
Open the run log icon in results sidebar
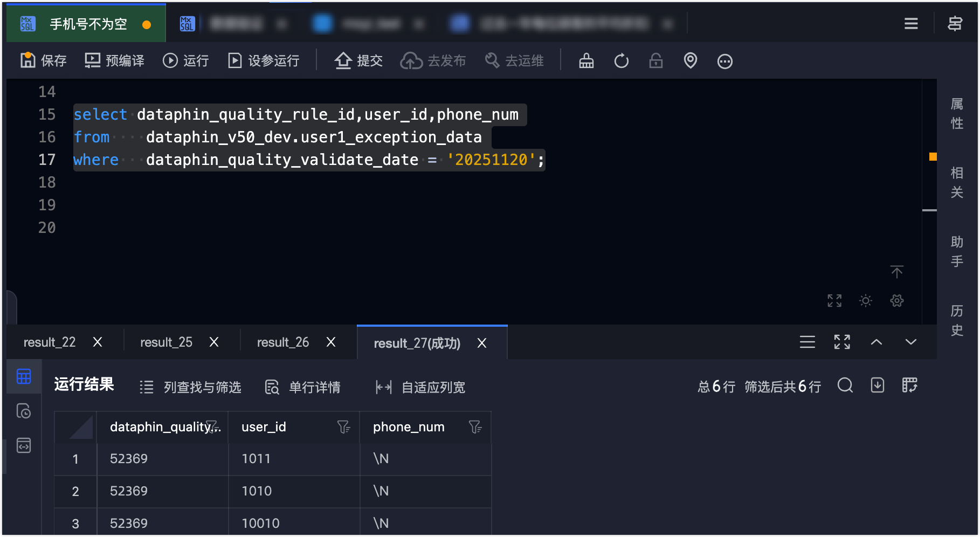24,411
